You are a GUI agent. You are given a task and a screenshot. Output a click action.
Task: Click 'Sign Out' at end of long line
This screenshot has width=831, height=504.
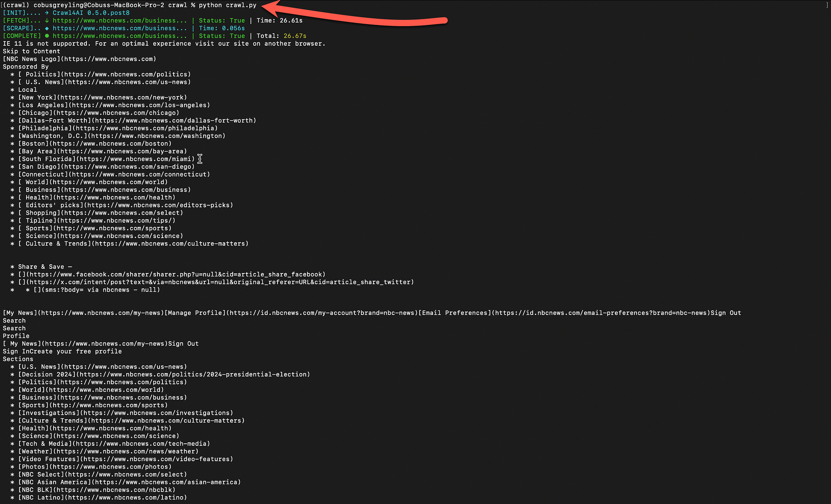(x=726, y=313)
